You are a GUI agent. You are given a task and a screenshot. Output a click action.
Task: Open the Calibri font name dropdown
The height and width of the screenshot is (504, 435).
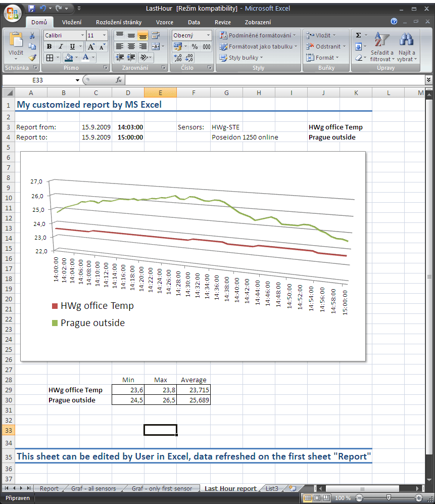coord(82,35)
